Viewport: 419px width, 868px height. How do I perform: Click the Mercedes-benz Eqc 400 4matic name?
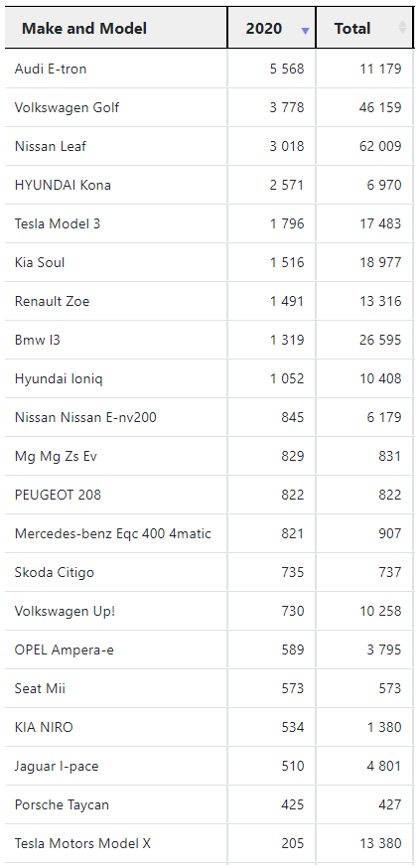(x=113, y=533)
